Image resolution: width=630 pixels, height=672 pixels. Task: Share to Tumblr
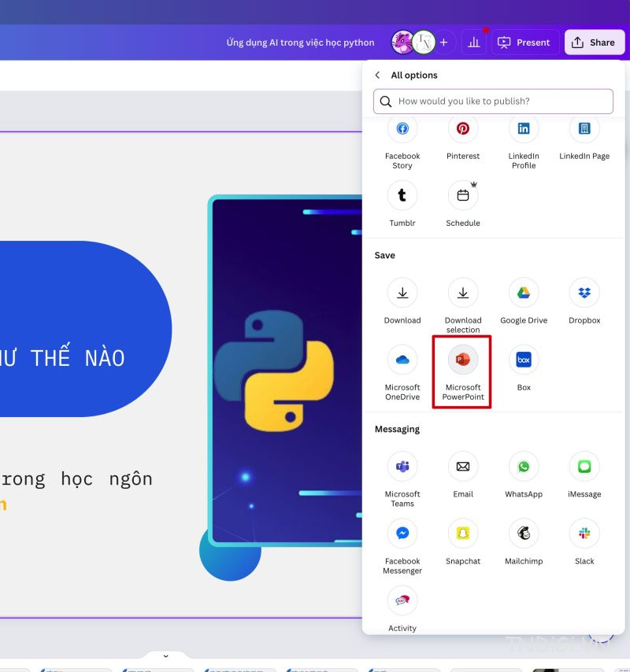click(x=402, y=195)
